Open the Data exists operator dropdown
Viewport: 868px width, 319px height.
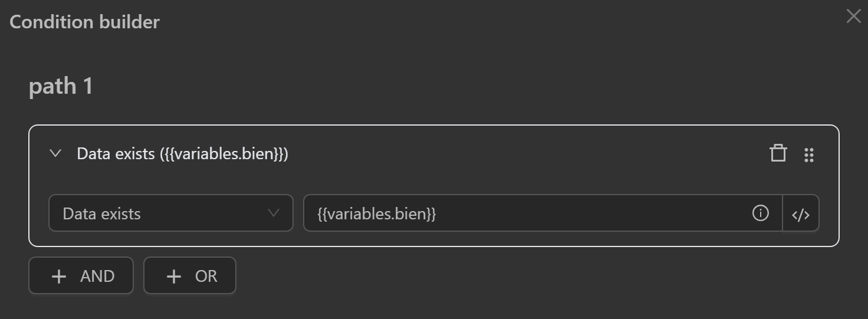point(170,213)
